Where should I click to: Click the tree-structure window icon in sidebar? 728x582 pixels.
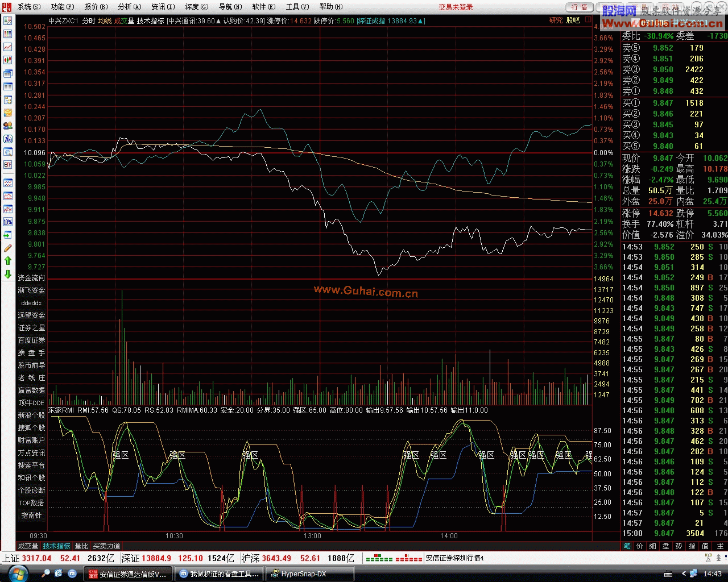click(x=8, y=100)
